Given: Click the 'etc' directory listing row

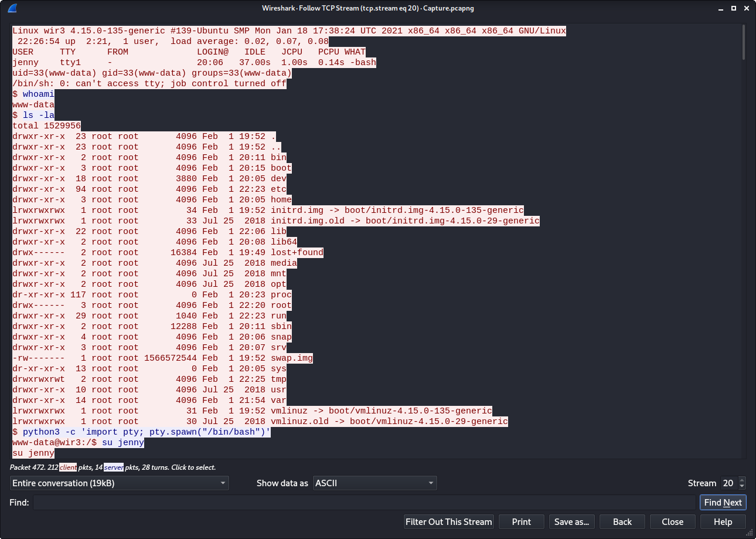Looking at the screenshot, I should pyautogui.click(x=149, y=189).
